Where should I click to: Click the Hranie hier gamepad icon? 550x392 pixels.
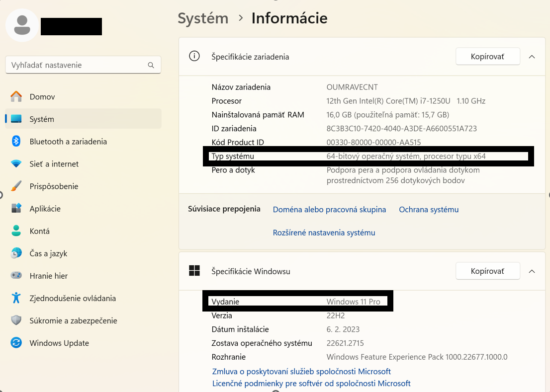pyautogui.click(x=16, y=276)
